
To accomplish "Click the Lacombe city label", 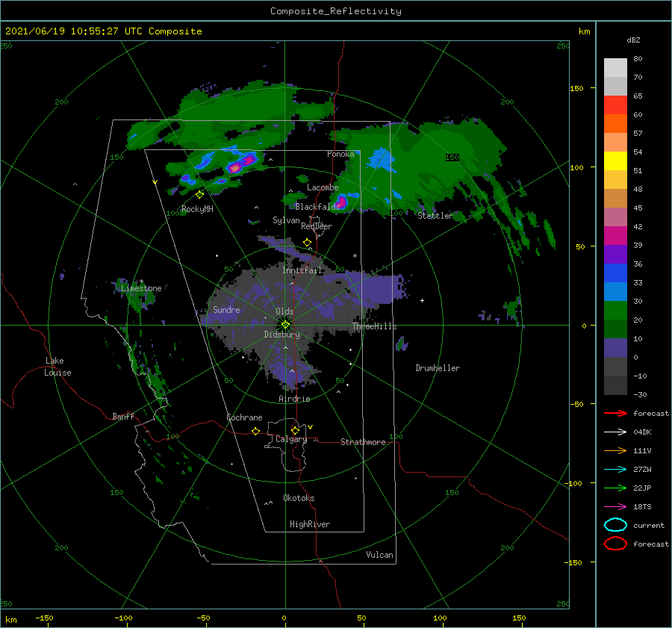I will click(323, 187).
